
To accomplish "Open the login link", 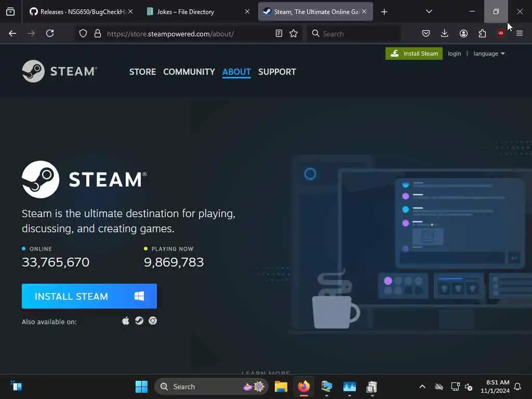I will (x=454, y=54).
